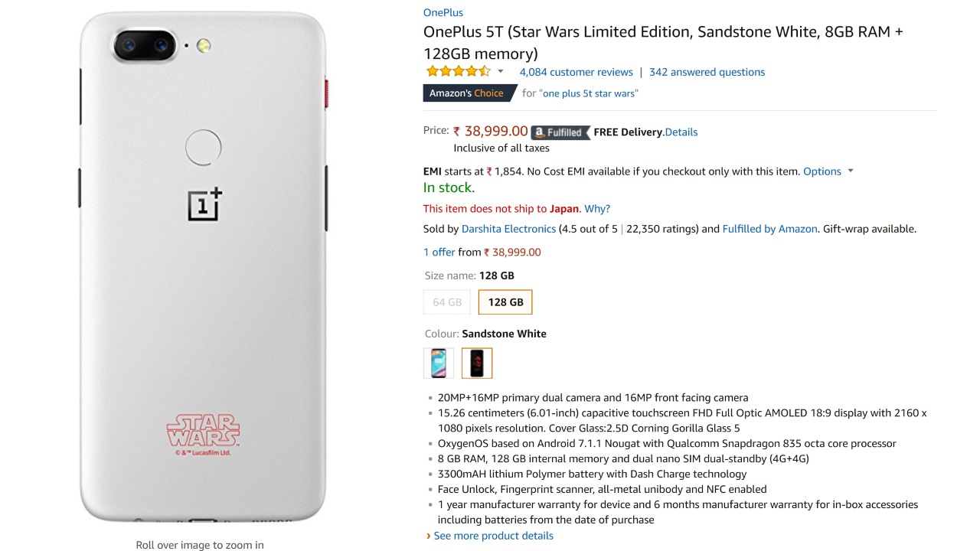Click the Amazon's Choice badge
Image resolution: width=980 pixels, height=551 pixels.
point(469,93)
